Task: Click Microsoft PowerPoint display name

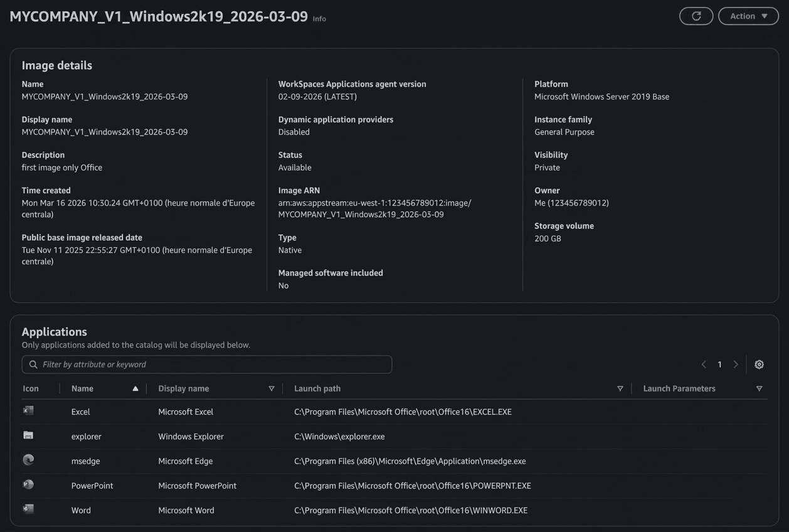Action: (x=198, y=486)
